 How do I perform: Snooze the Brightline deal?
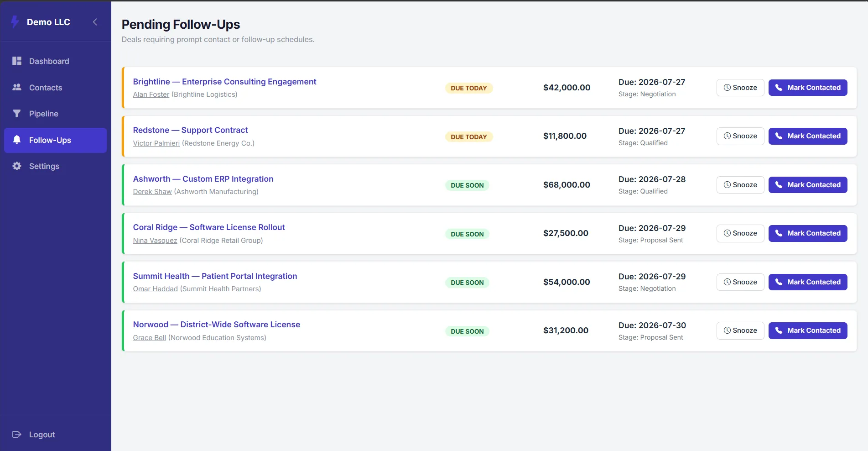[740, 88]
